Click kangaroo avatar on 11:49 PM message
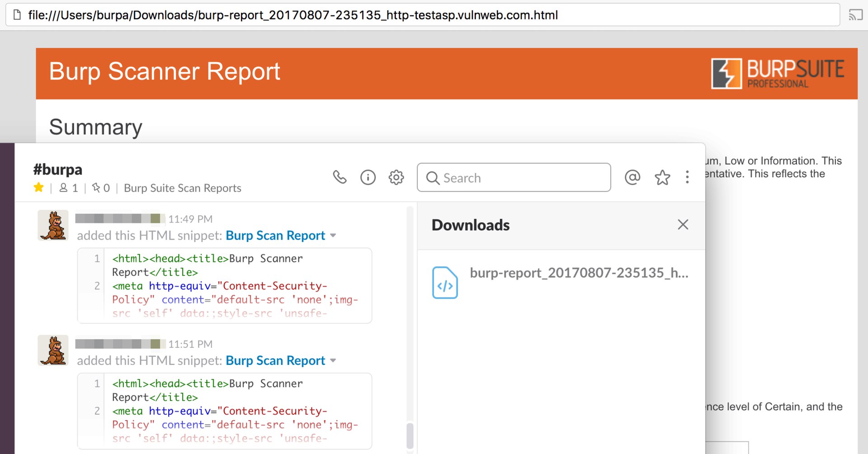868x454 pixels. coord(53,225)
